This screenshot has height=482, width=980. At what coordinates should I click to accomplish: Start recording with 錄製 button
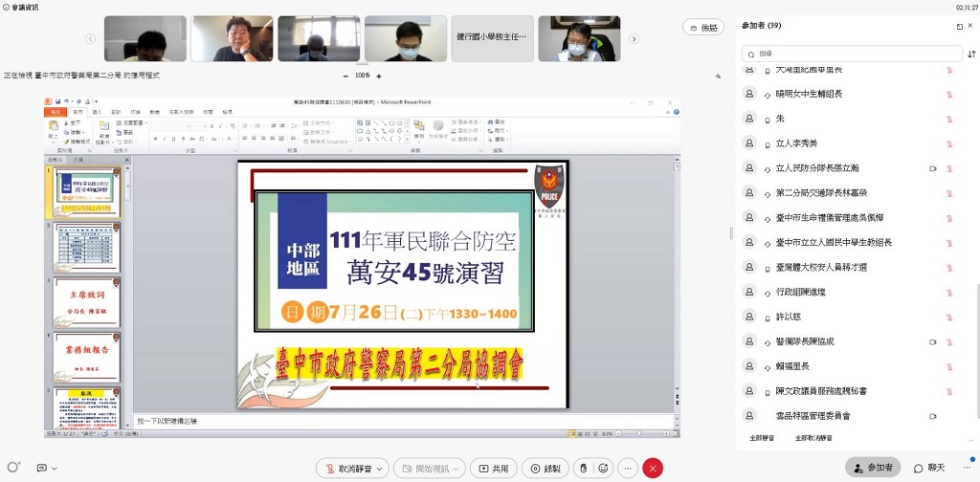click(x=546, y=469)
